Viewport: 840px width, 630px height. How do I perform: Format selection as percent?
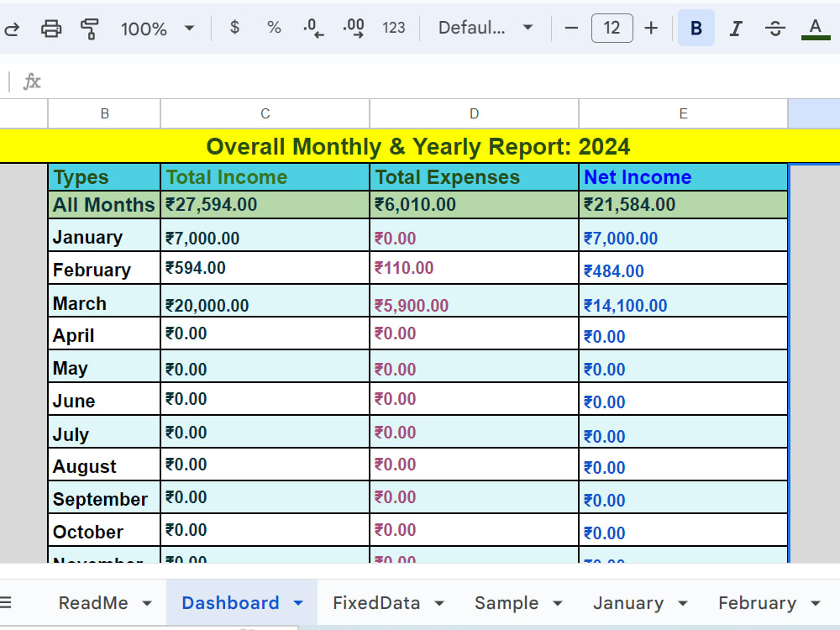(273, 28)
